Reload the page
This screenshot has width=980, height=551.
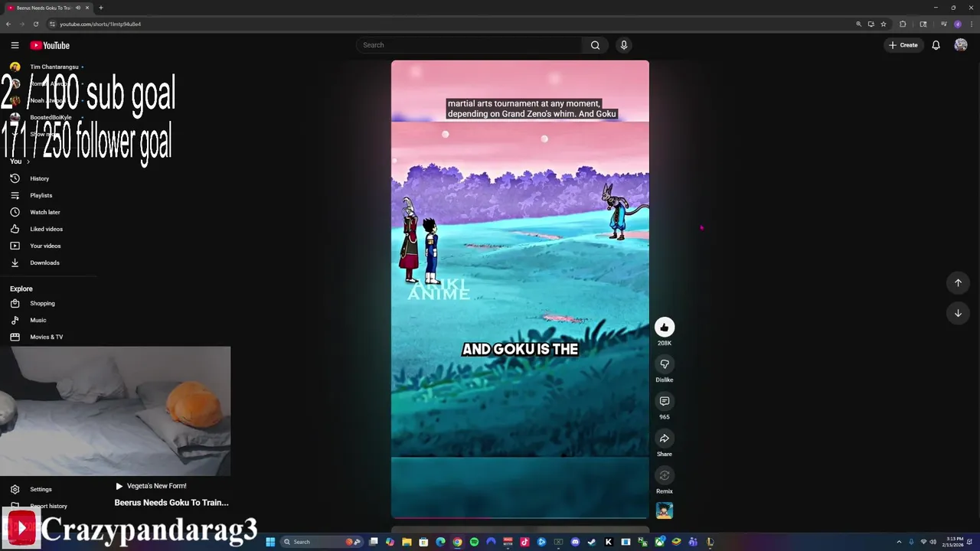coord(35,24)
